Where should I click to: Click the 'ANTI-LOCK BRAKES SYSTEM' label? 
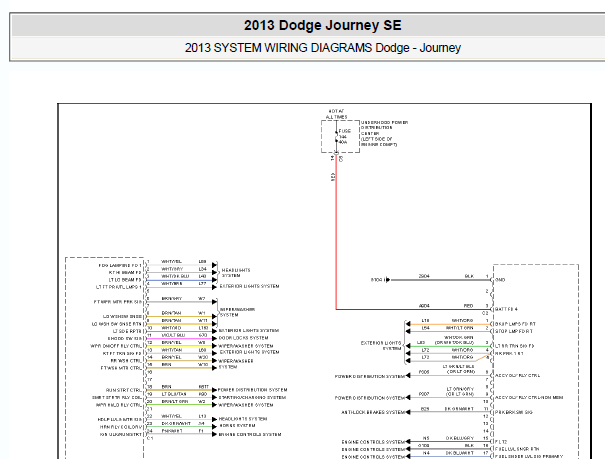pos(373,412)
